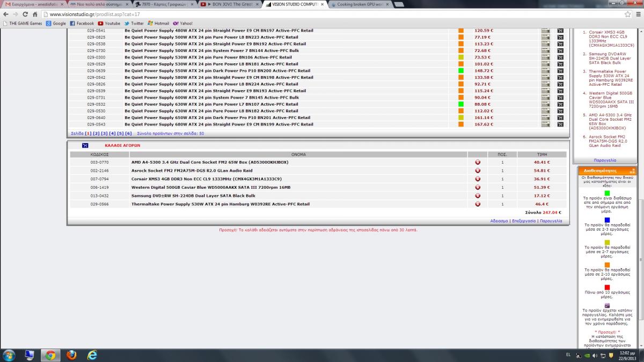Click the EL language indicator in taskbar

pos(569,355)
